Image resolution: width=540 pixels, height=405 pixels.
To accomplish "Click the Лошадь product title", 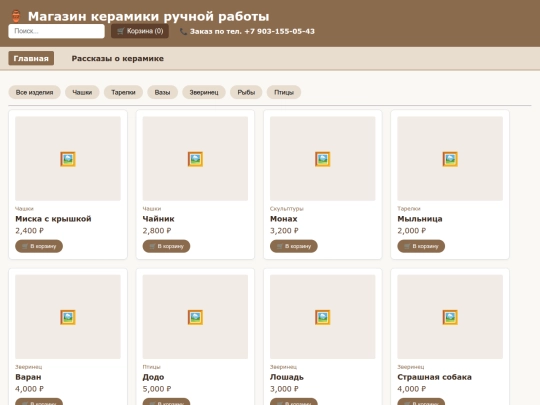I will coord(287,377).
